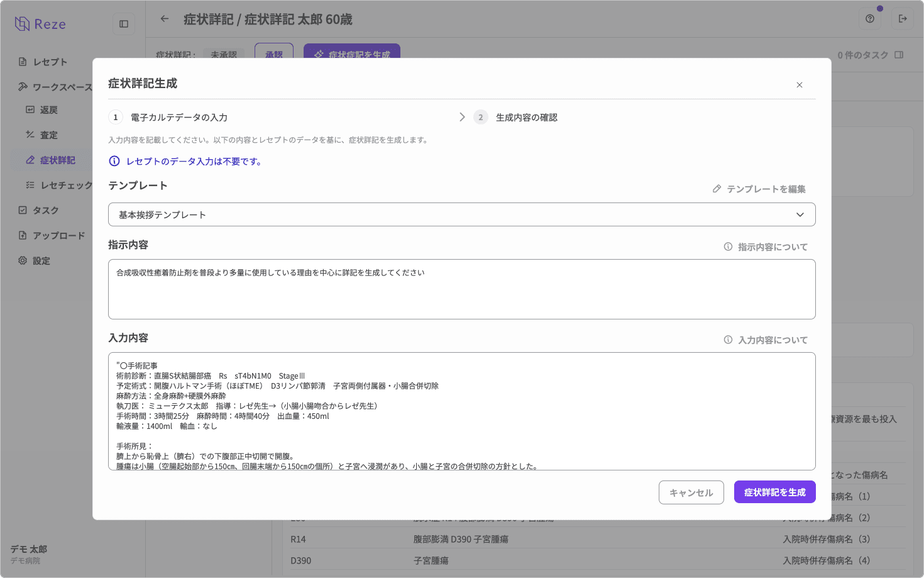The image size is (924, 578).
Task: Click the logout icon in top right
Action: pos(903,19)
